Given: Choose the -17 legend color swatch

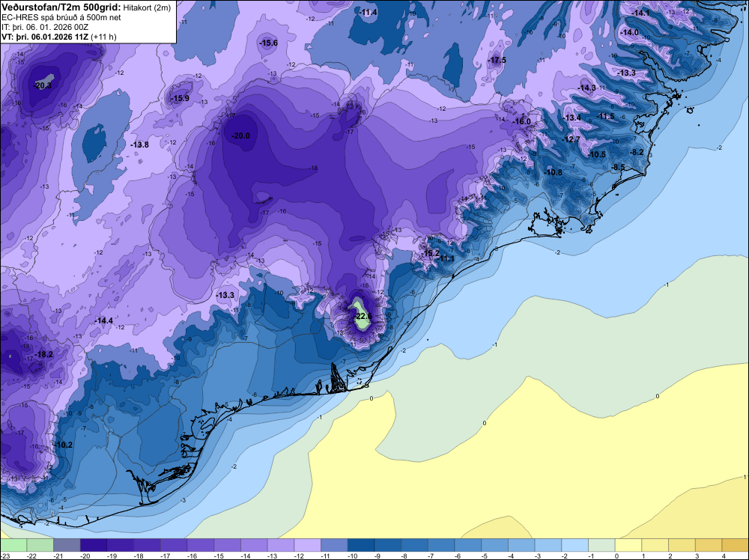Looking at the screenshot, I should (x=174, y=545).
